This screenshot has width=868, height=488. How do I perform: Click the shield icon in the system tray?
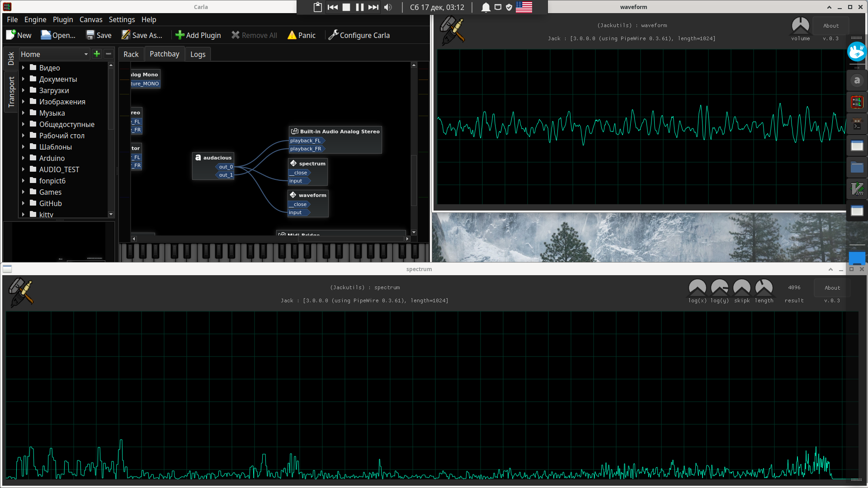coord(509,7)
